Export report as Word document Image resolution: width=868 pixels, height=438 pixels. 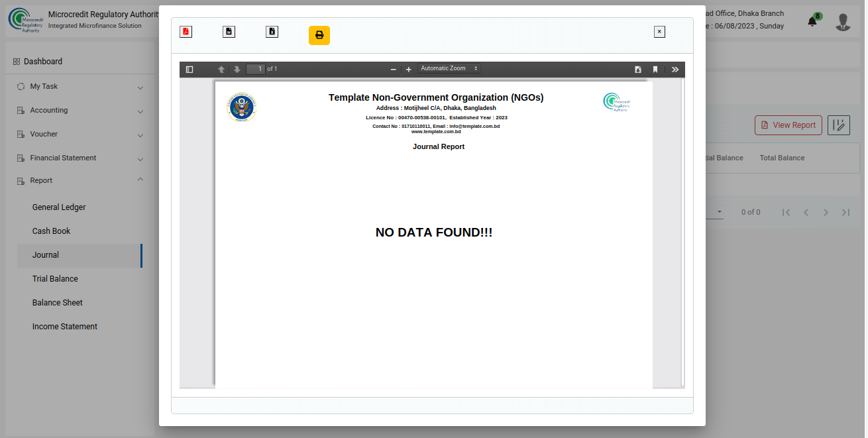click(x=229, y=32)
